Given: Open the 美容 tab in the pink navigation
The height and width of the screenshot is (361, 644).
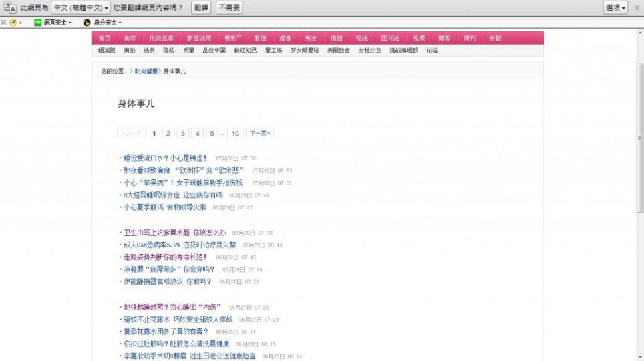Looking at the screenshot, I should [130, 39].
